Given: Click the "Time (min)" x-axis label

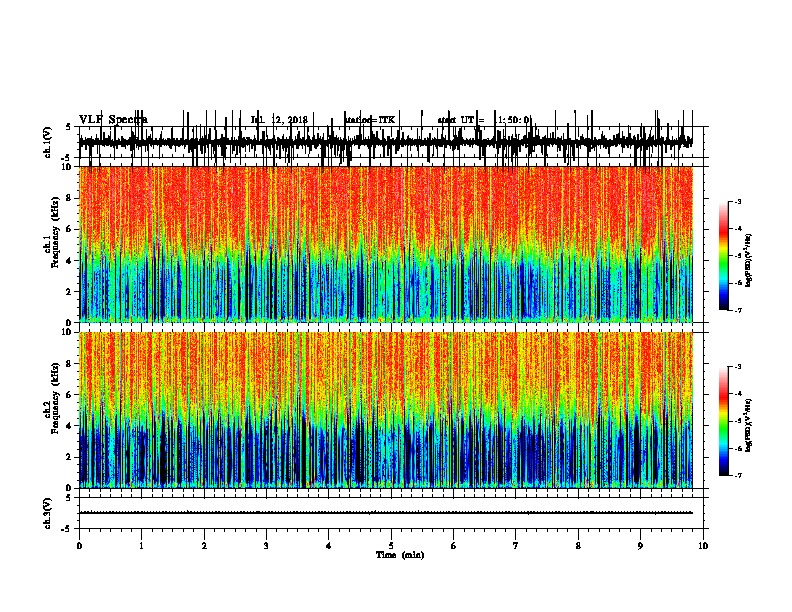Looking at the screenshot, I should point(400,554).
